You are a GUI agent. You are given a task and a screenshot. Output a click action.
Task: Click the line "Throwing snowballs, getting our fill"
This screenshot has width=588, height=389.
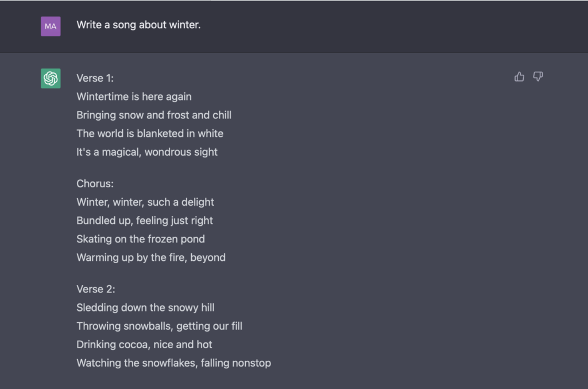tap(159, 326)
